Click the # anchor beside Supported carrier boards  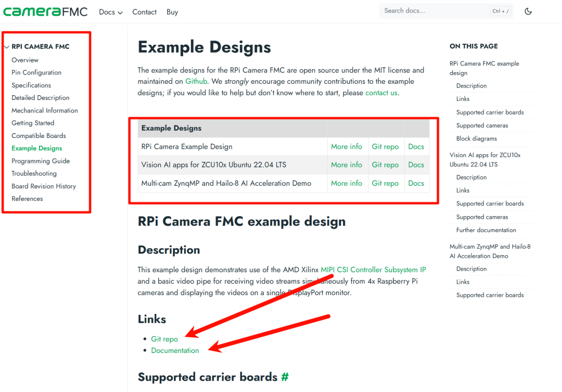click(285, 377)
